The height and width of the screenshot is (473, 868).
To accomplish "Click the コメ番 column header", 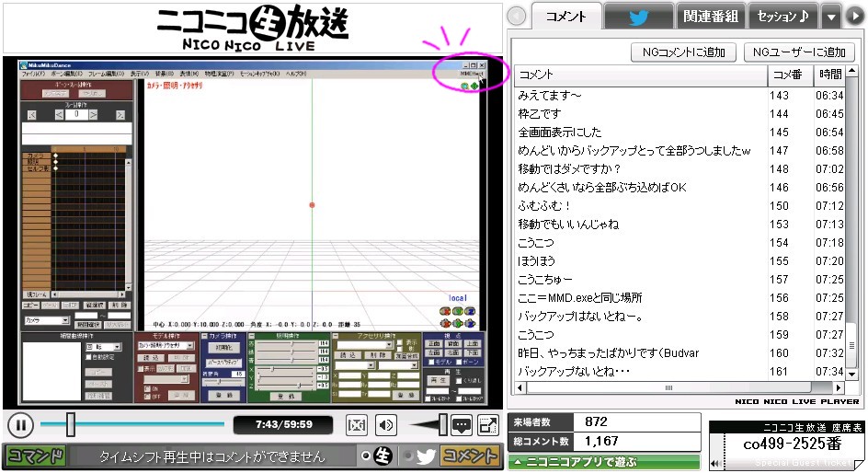I will 790,75.
